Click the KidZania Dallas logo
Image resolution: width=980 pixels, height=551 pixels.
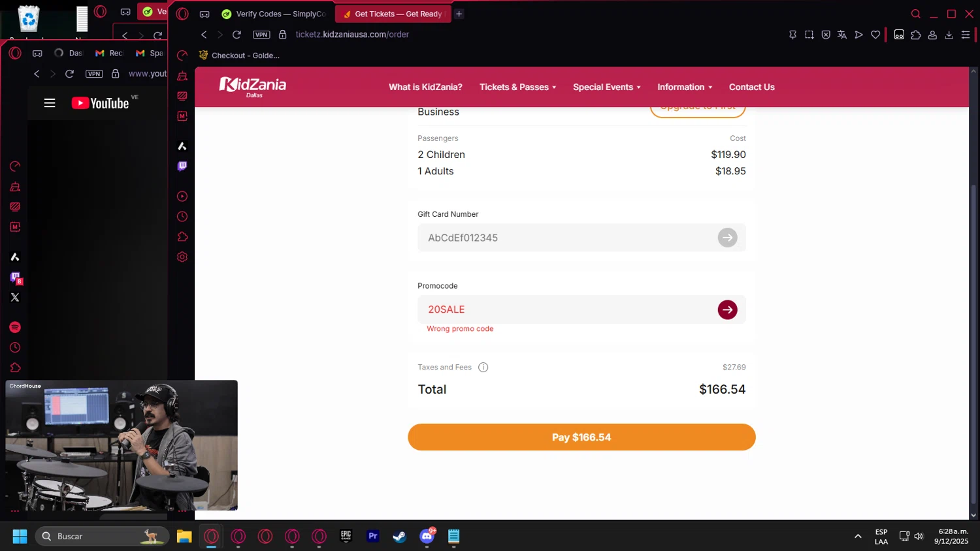[252, 87]
